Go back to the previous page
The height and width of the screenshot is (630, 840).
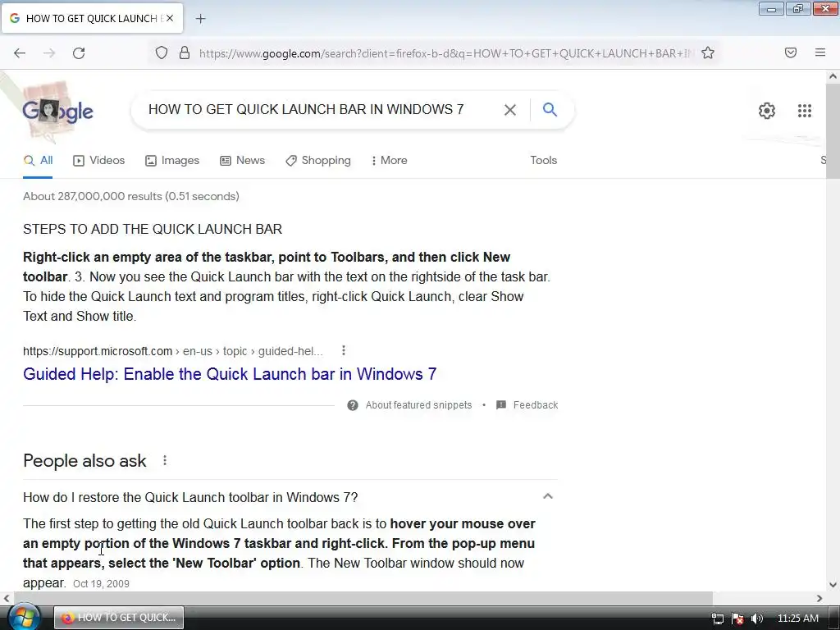(x=20, y=53)
